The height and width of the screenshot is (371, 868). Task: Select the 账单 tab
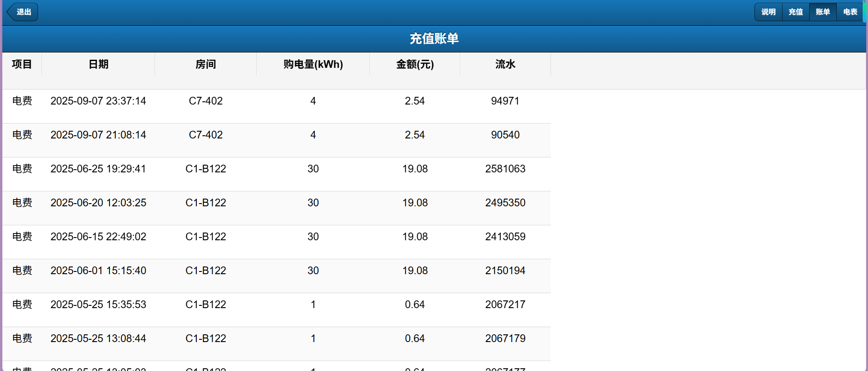(822, 12)
